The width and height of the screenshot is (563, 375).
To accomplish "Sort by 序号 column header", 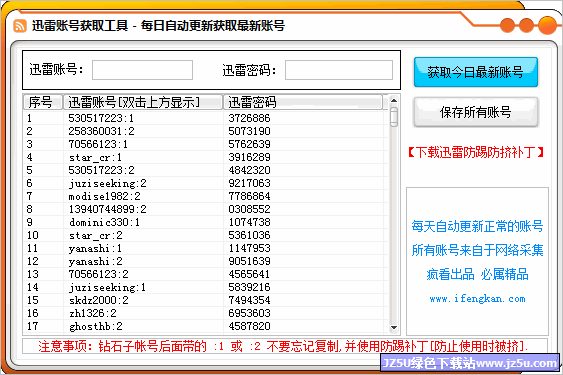I will pyautogui.click(x=42, y=102).
